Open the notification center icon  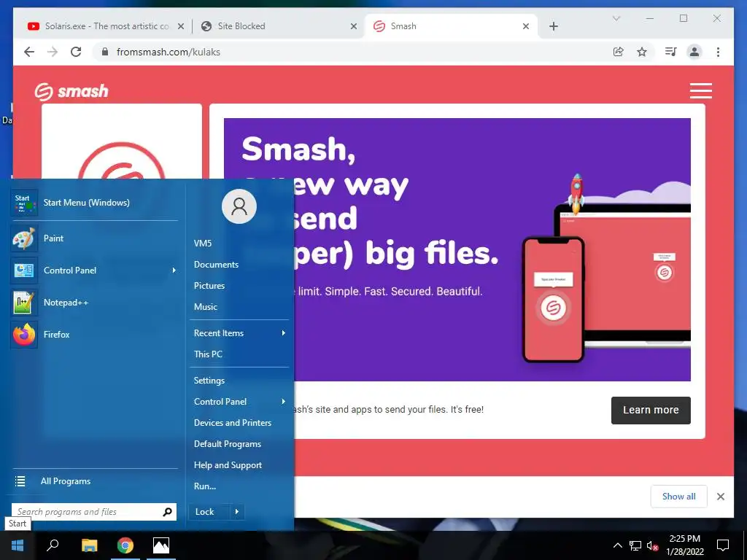pos(723,545)
